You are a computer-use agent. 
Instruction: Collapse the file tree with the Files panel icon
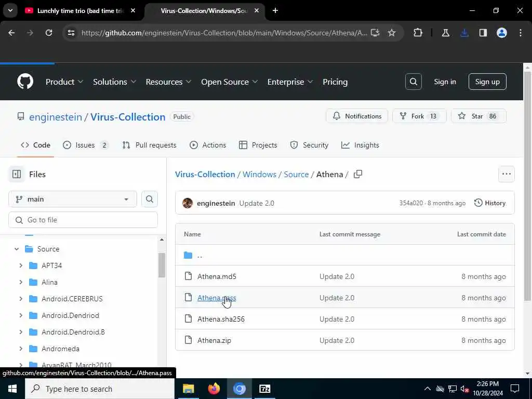[17, 174]
